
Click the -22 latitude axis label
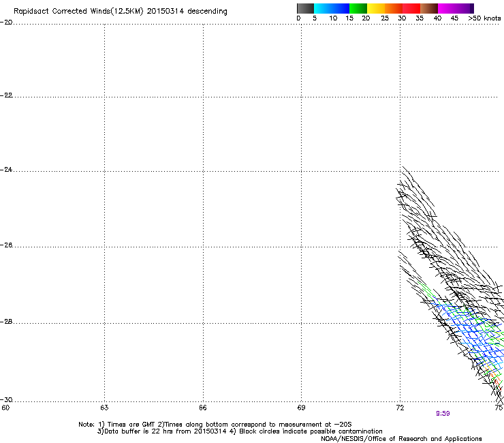(x=6, y=95)
